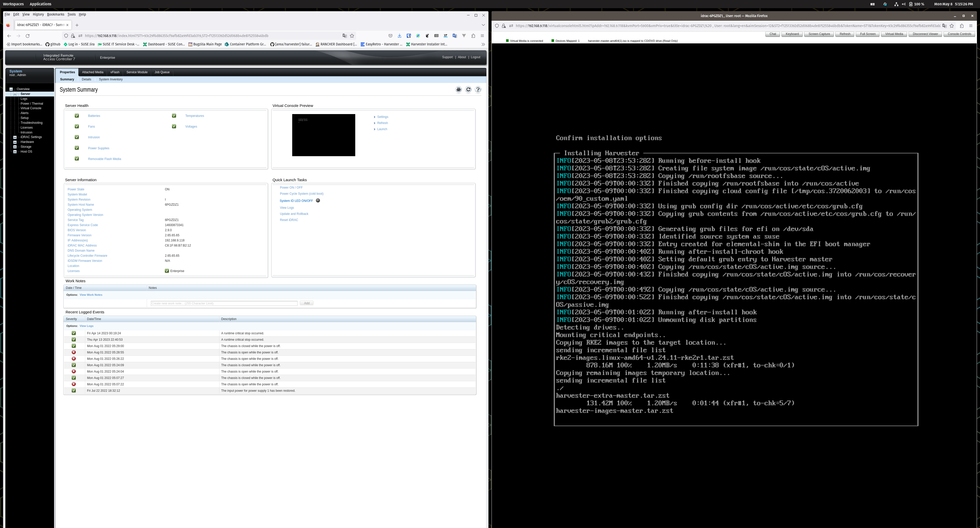Switch to the Attached Media tab
980x528 pixels.
pyautogui.click(x=92, y=72)
